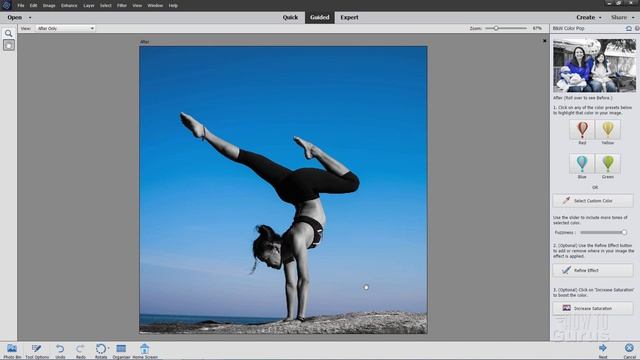Adjust the Zoom slider handle
640x360 pixels.
(x=496, y=29)
